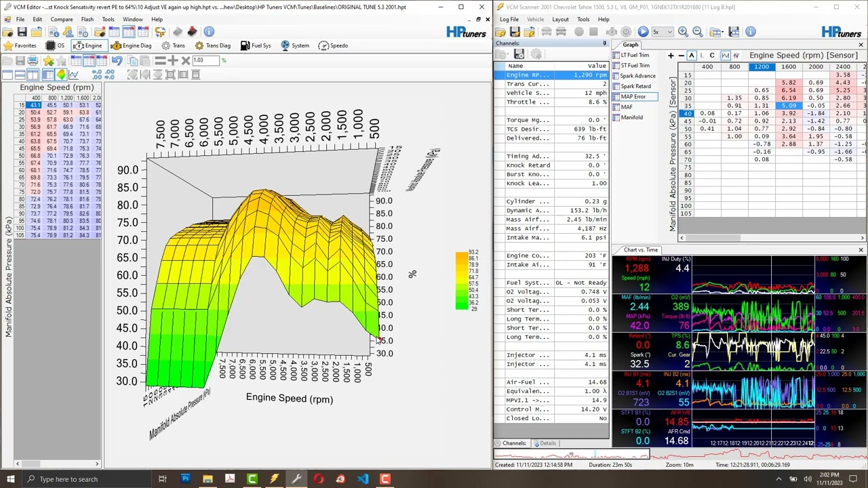Click the minus icon in Graph toolbar
The image size is (868, 488).
click(x=682, y=56)
